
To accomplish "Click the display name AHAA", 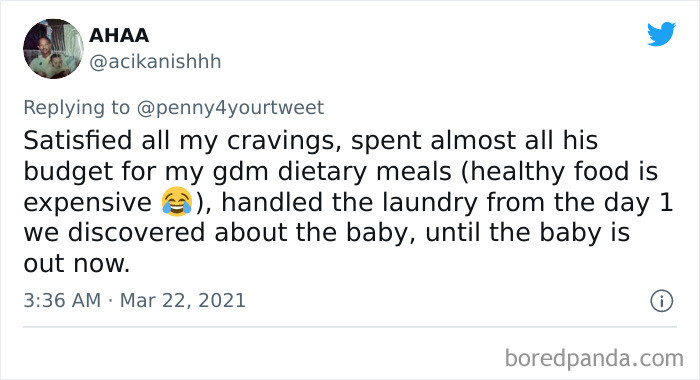I will coord(119,35).
